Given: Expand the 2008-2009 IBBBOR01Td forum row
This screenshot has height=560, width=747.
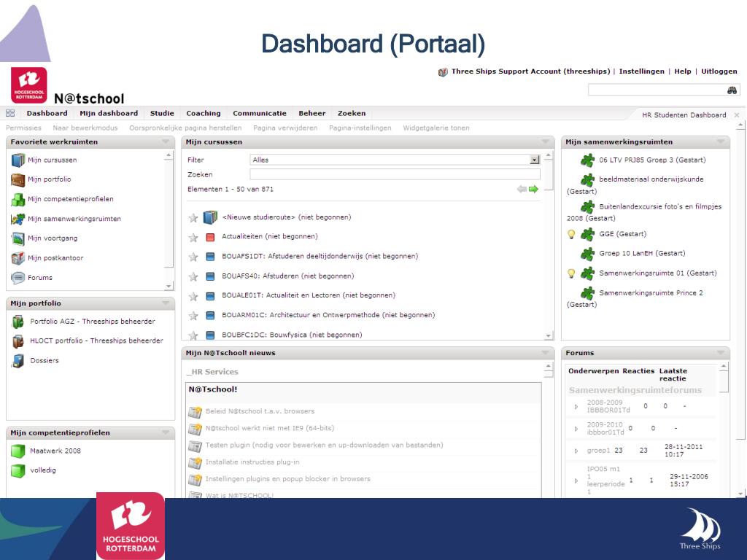Looking at the screenshot, I should tap(576, 407).
